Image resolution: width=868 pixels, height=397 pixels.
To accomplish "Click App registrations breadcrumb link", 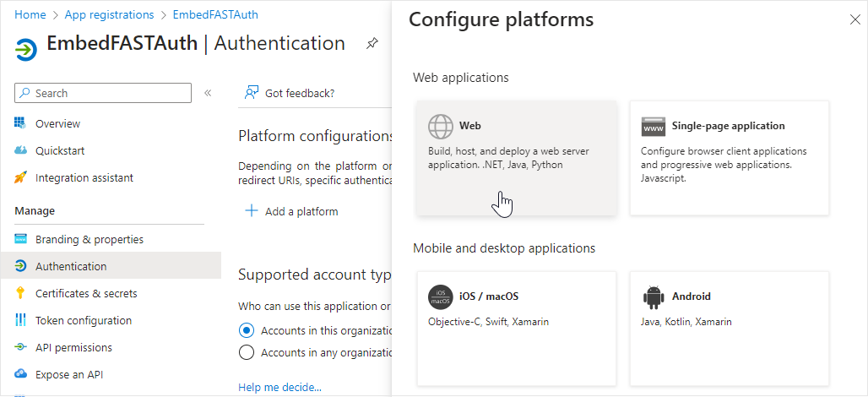I will (x=109, y=14).
